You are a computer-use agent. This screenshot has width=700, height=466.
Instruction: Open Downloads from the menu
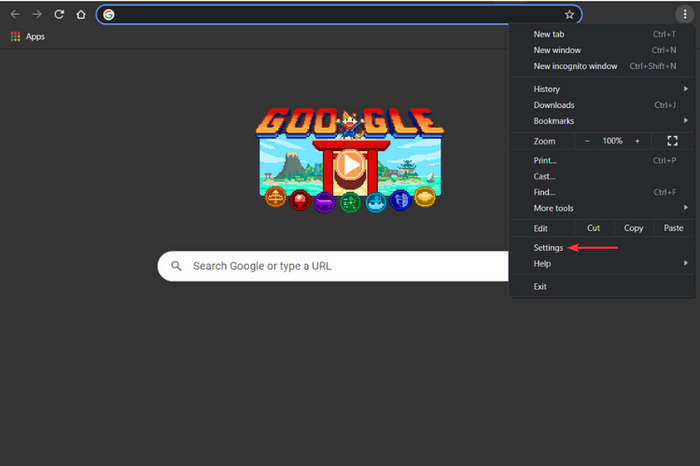602,105
